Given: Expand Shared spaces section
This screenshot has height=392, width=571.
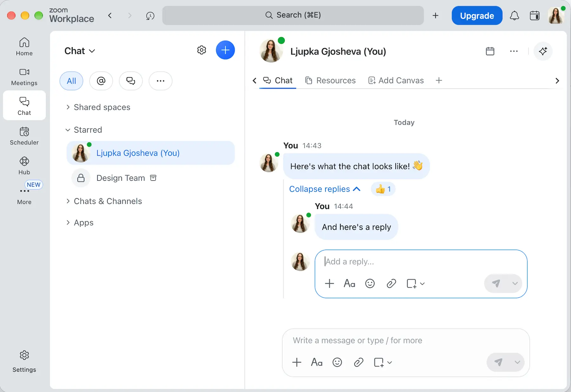Looking at the screenshot, I should pos(98,107).
